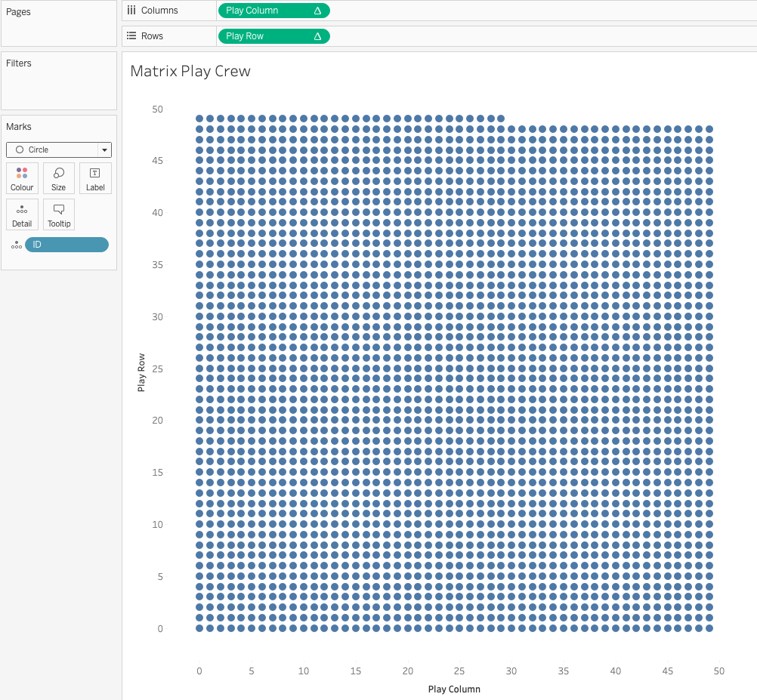Click the delta icon on Play Column pill

tap(317, 11)
